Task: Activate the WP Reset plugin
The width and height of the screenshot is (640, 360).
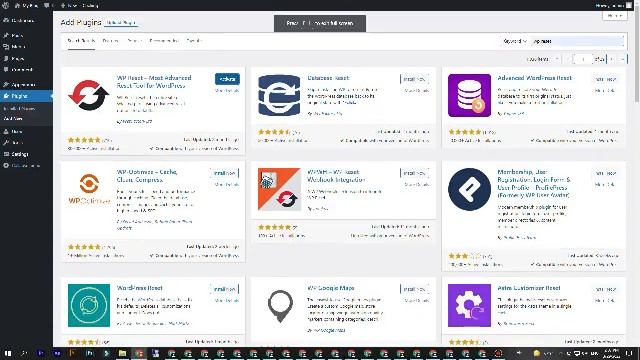Action: 227,79
